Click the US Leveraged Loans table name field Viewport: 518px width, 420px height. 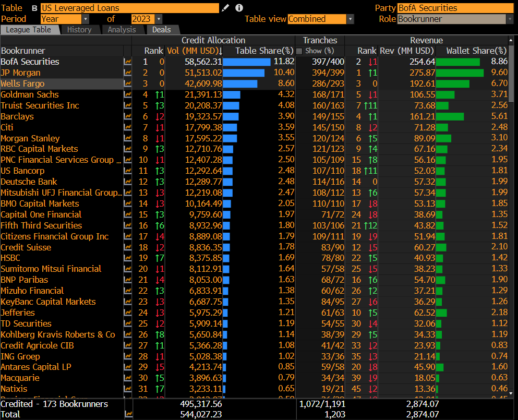(130, 8)
